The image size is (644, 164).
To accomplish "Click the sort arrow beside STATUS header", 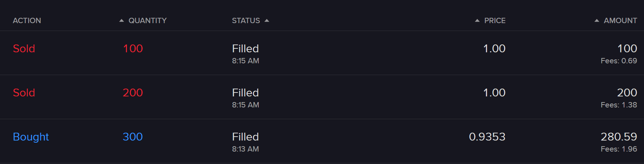I will (x=267, y=21).
